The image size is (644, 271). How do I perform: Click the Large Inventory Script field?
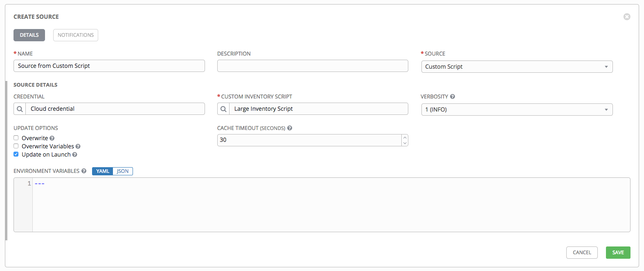pos(319,109)
